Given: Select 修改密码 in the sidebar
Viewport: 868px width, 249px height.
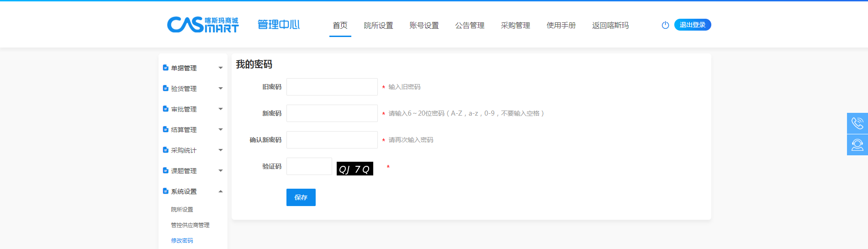Looking at the screenshot, I should [182, 240].
